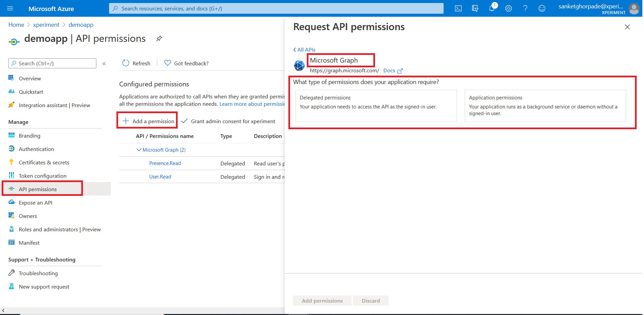Collapse the Microsoft Graph (2) permissions group

[x=139, y=150]
